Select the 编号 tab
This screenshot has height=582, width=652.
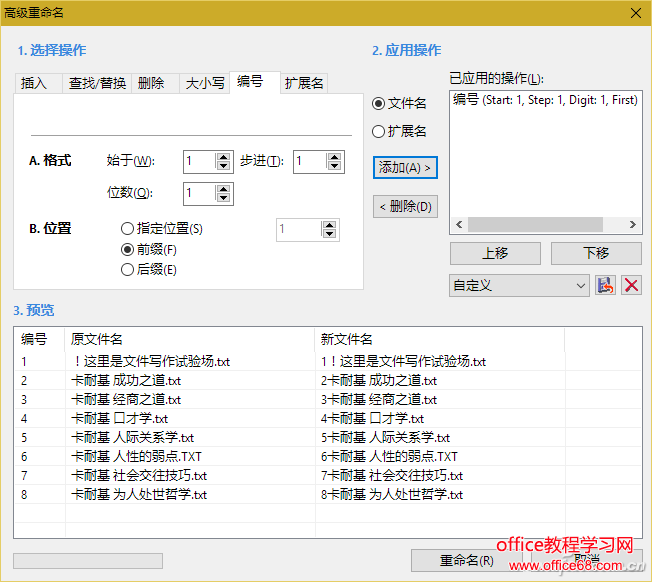[254, 82]
